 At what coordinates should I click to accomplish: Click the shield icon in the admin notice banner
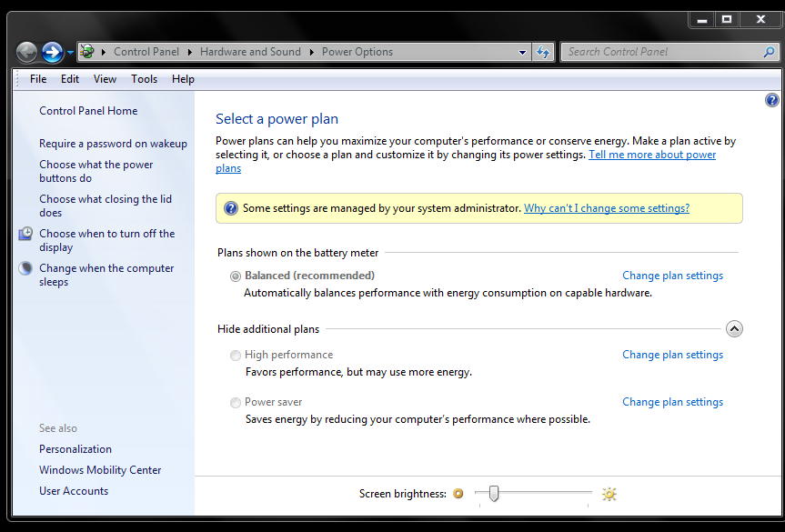coord(230,207)
